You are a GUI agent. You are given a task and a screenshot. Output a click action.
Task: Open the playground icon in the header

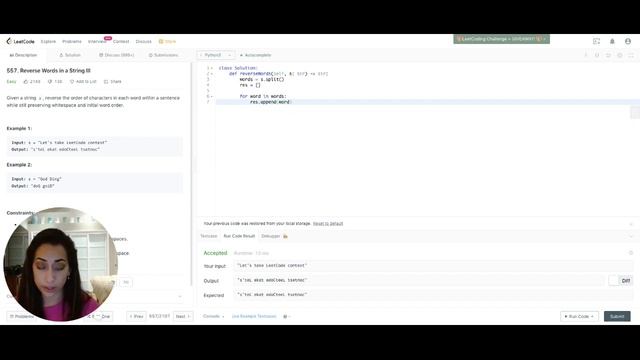pyautogui.click(x=596, y=41)
